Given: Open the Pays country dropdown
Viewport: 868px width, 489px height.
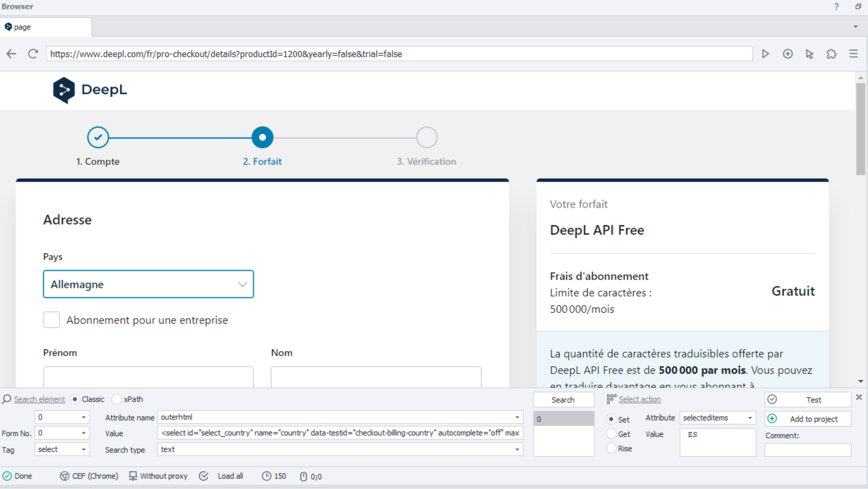Looking at the screenshot, I should click(148, 284).
